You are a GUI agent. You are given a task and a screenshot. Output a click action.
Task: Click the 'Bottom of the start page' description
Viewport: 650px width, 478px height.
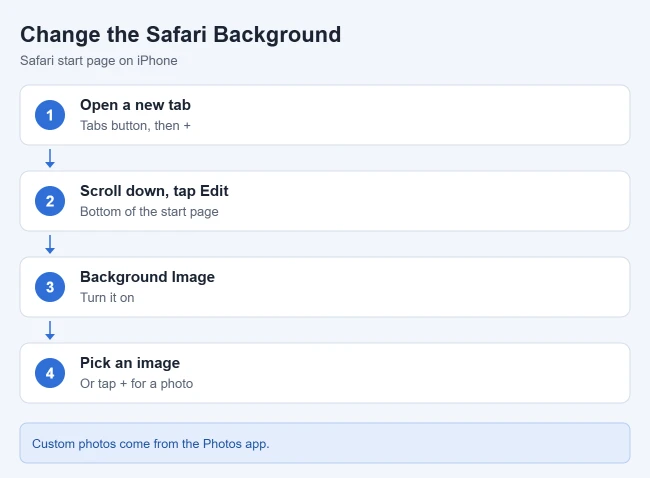[x=149, y=211]
